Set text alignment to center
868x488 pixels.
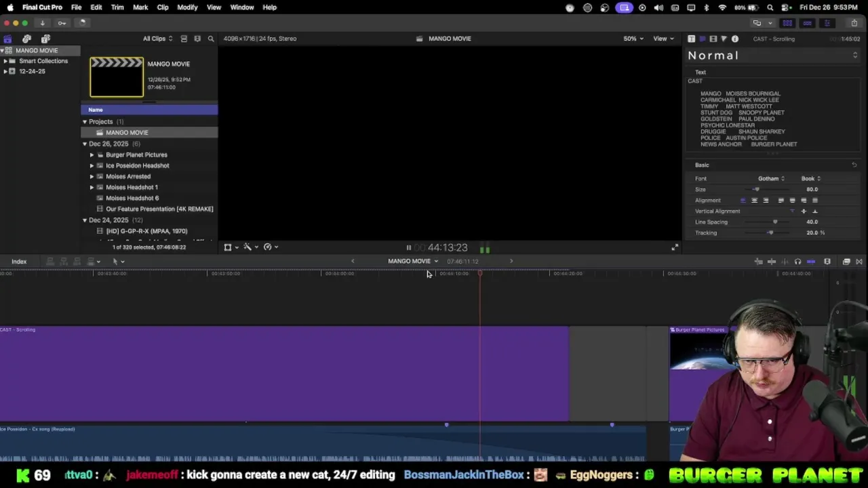tap(754, 201)
